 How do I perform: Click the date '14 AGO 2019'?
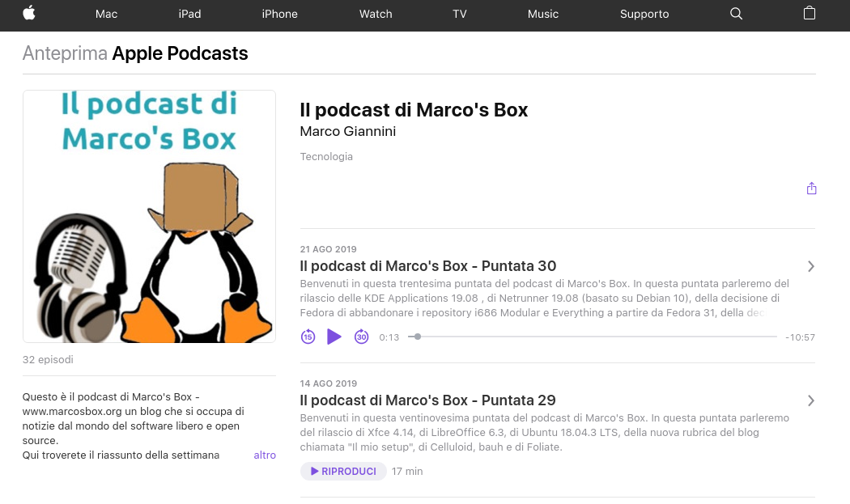[328, 383]
